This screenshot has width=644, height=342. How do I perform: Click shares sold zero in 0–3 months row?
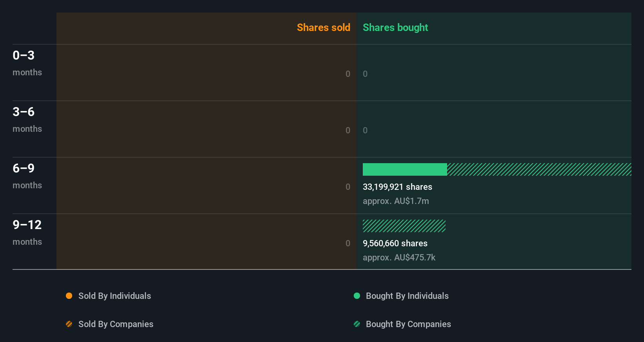(x=348, y=74)
